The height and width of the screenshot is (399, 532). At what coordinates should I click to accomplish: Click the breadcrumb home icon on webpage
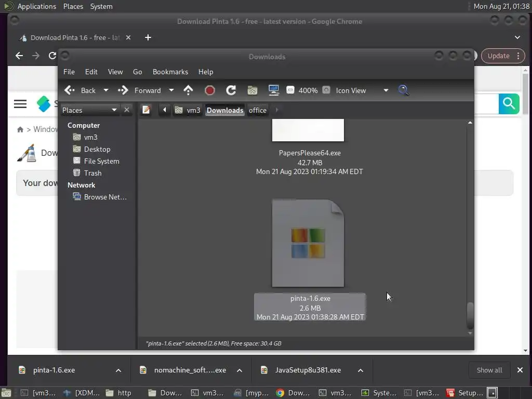pos(20,129)
